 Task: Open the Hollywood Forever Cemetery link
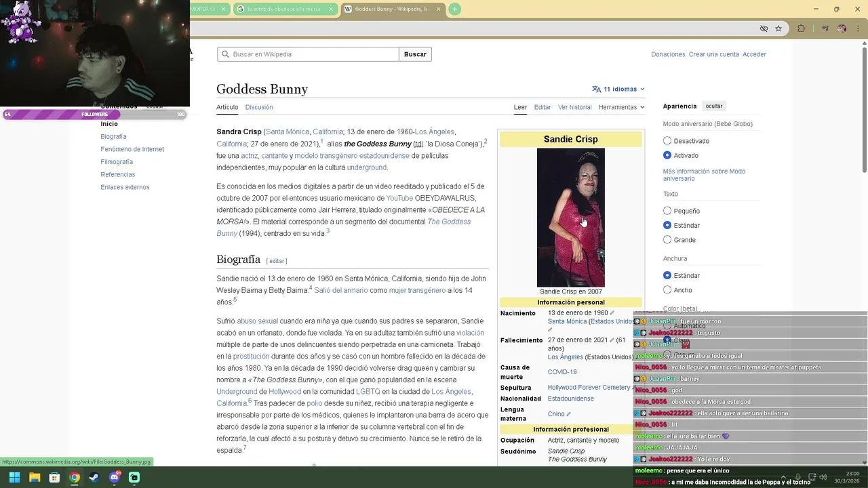(x=589, y=388)
